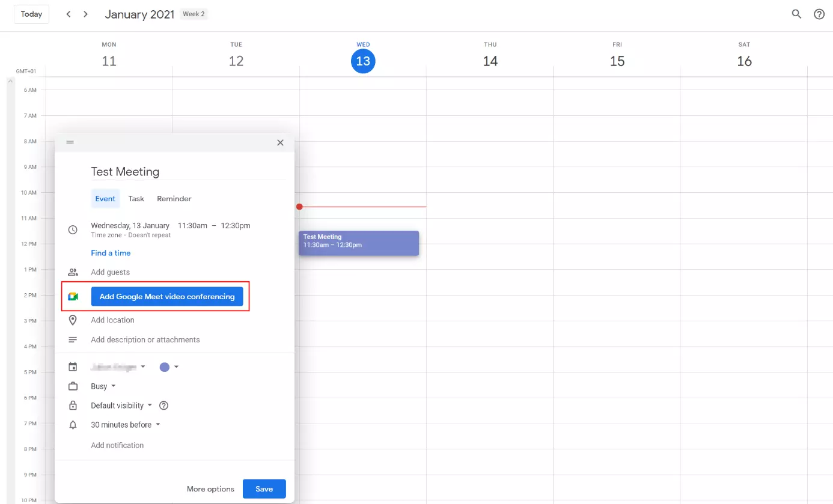Expand the Busy availability dropdown

point(103,386)
